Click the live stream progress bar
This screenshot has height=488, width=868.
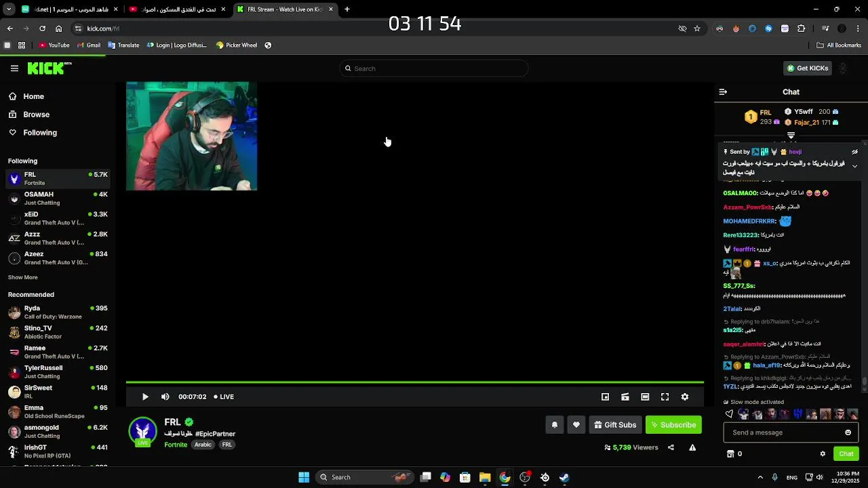tap(415, 383)
